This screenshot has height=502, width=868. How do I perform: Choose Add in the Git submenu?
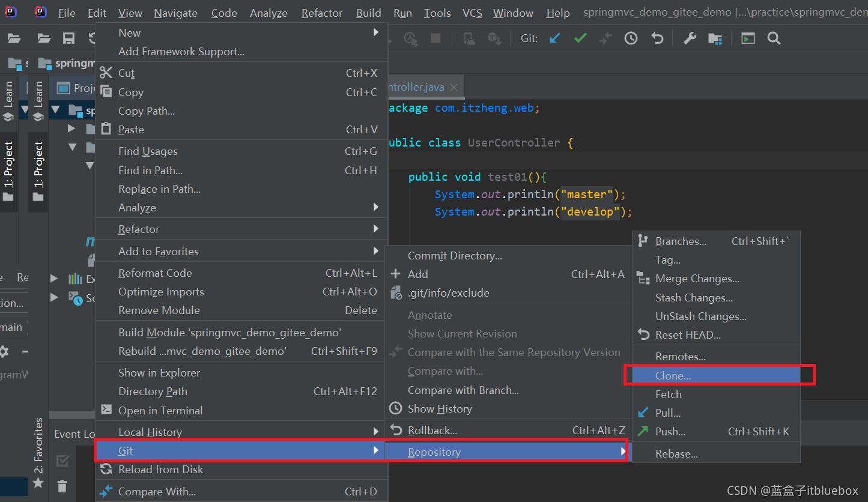[x=508, y=274]
